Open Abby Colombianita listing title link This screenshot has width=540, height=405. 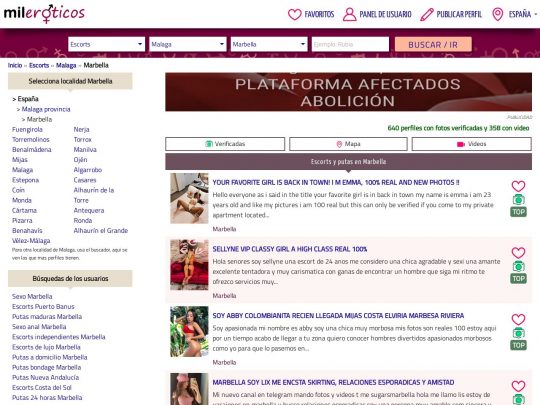(x=338, y=315)
